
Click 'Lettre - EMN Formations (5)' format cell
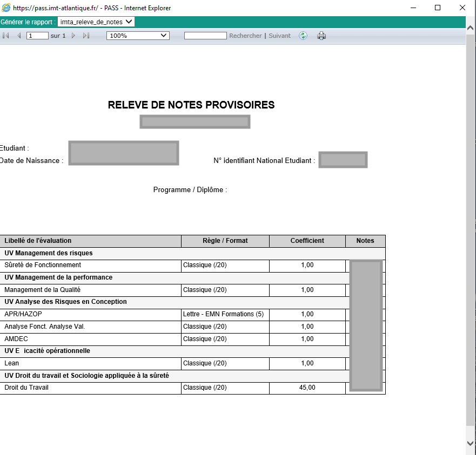pyautogui.click(x=225, y=314)
